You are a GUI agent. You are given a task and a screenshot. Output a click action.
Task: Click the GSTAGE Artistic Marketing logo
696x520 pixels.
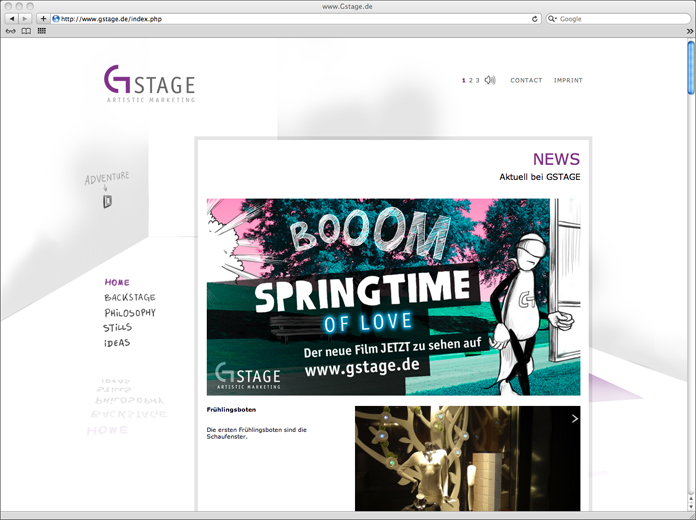tap(150, 83)
